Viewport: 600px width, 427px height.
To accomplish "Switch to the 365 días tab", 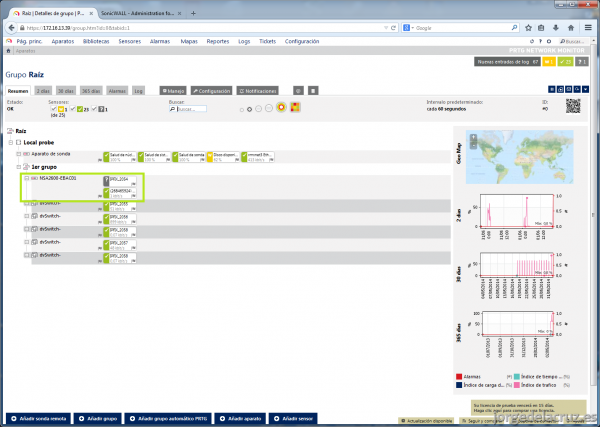I will coord(91,91).
